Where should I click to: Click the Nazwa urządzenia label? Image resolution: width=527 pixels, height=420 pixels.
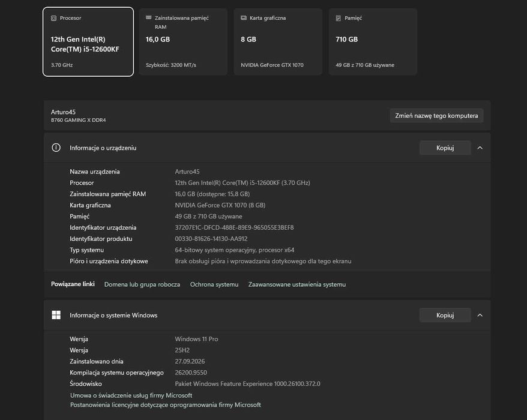coord(94,172)
